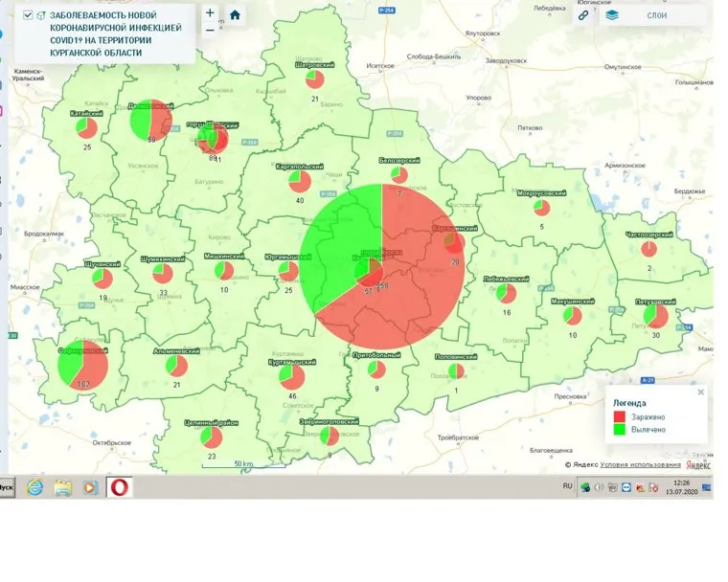Select the Шатровский district pie chart
This screenshot has height=582, width=728.
pyautogui.click(x=315, y=79)
